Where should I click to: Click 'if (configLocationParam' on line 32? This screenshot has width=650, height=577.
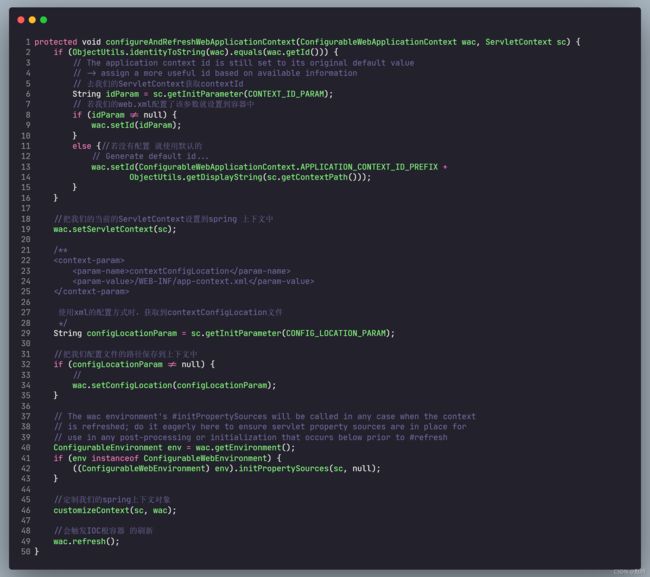click(x=108, y=364)
